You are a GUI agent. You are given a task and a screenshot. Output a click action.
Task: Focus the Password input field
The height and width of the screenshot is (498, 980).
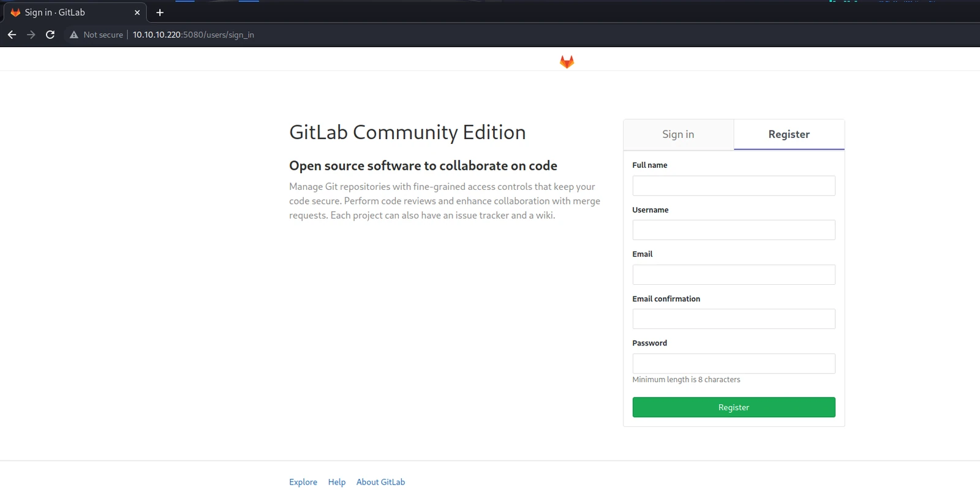pyautogui.click(x=734, y=363)
